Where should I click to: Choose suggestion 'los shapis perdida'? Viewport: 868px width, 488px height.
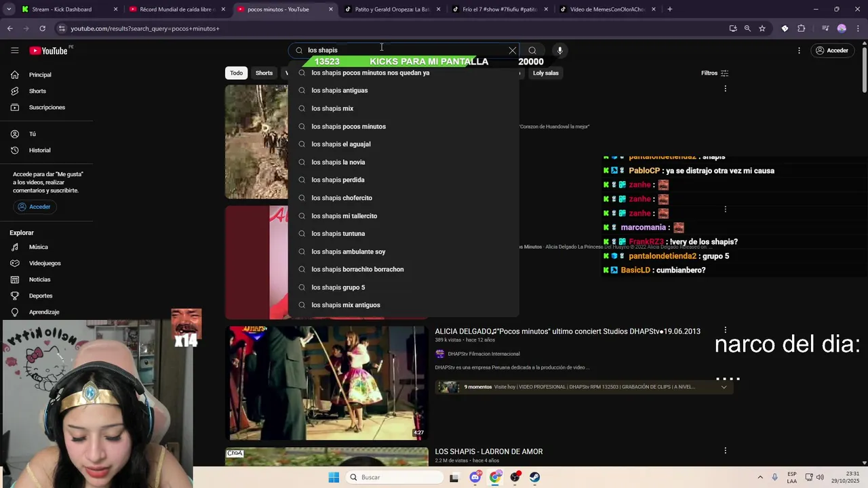403,180
